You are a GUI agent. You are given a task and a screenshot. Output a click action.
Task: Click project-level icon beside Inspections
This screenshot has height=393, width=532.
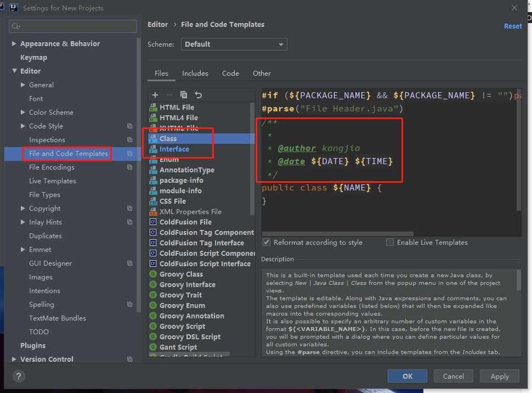pyautogui.click(x=129, y=139)
